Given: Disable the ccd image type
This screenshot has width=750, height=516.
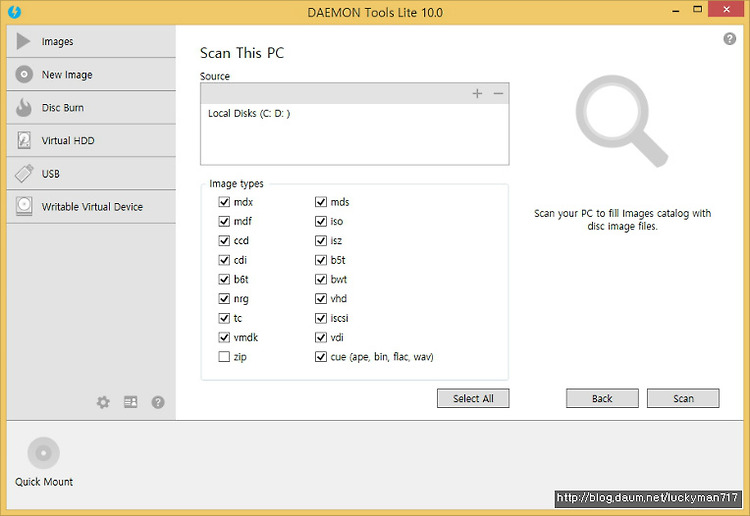Looking at the screenshot, I should [x=224, y=241].
